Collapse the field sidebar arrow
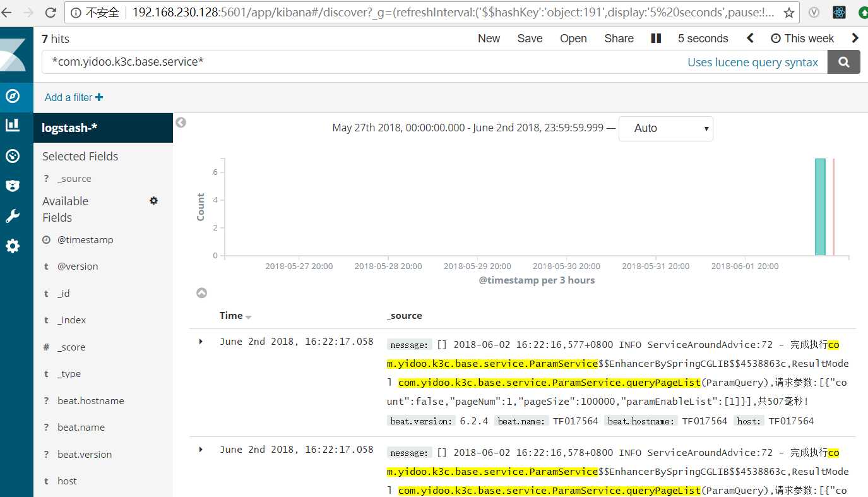 point(181,123)
